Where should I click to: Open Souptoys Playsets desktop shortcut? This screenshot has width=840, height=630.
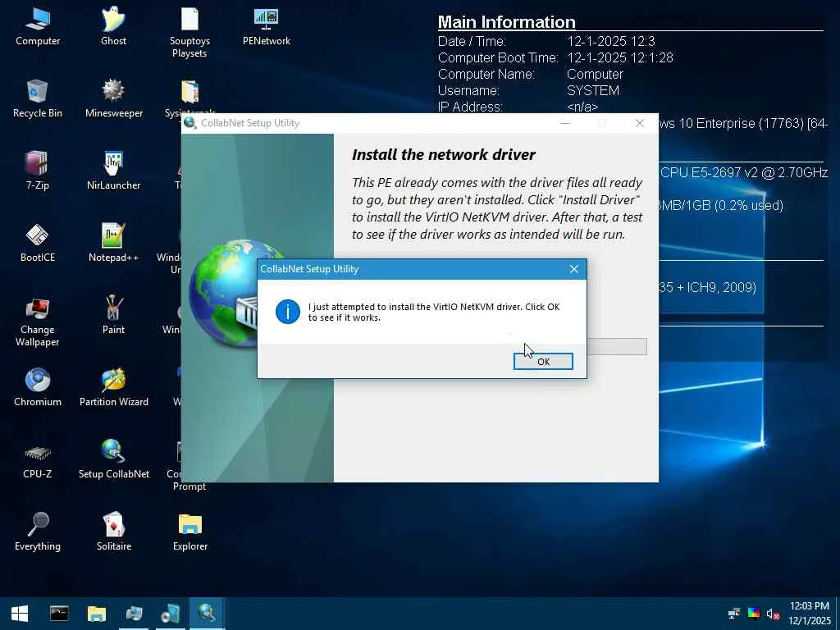189,32
